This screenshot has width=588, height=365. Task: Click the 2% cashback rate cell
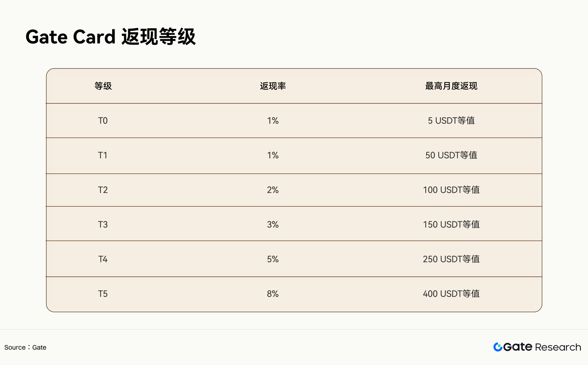(x=273, y=190)
